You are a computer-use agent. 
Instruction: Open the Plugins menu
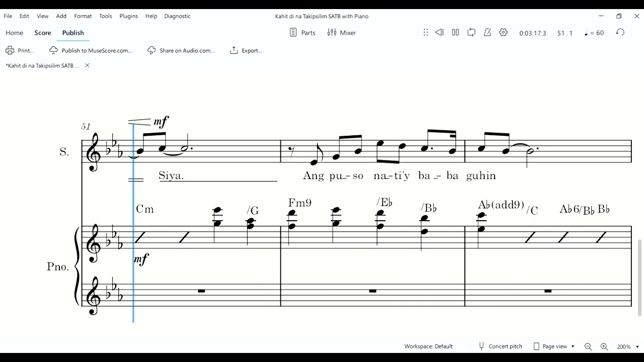[129, 16]
